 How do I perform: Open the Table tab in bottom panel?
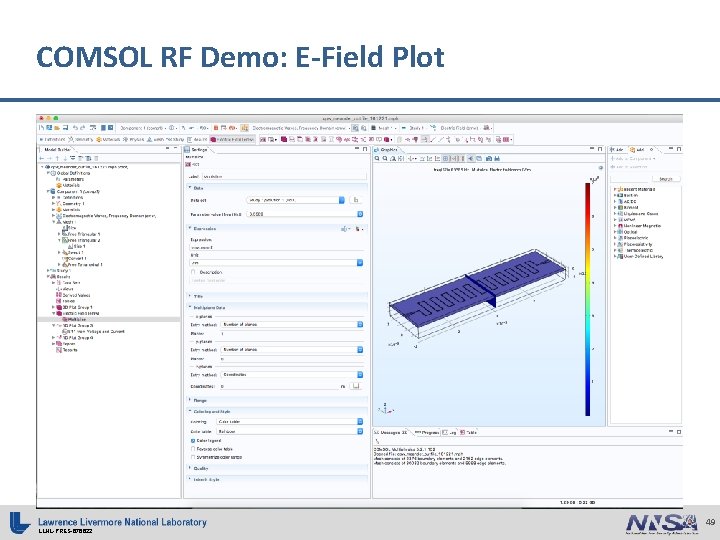469,433
